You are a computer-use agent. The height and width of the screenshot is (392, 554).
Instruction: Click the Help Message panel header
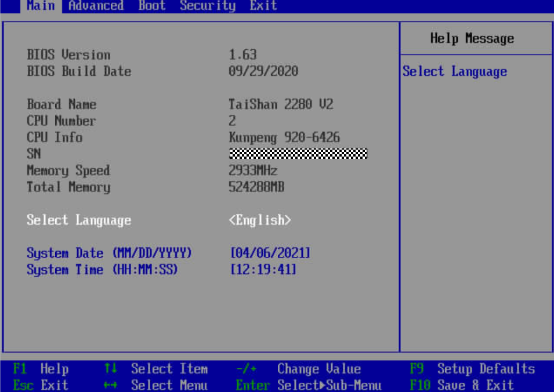click(472, 38)
